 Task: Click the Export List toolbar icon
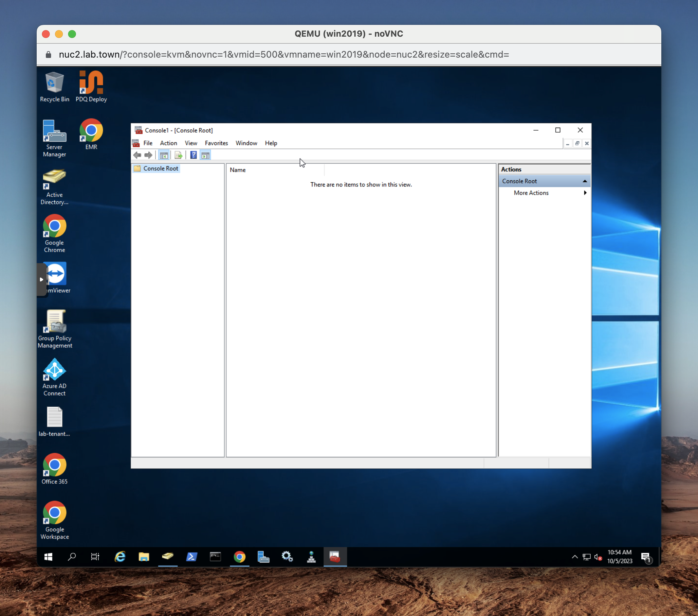tap(178, 155)
